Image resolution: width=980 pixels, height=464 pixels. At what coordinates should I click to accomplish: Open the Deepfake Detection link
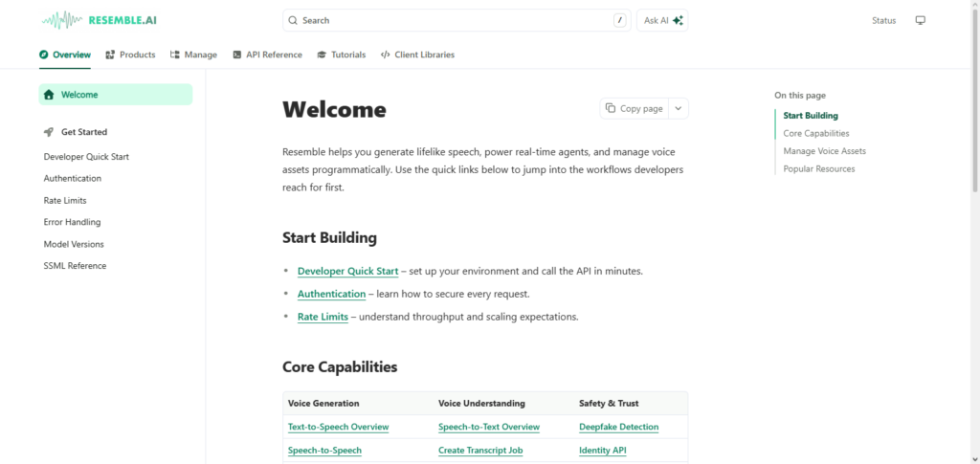(x=619, y=427)
